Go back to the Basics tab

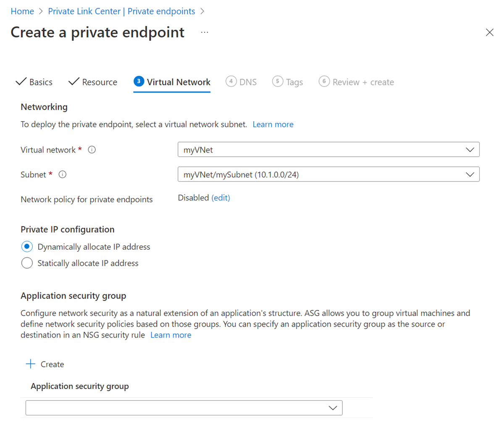[x=34, y=82]
